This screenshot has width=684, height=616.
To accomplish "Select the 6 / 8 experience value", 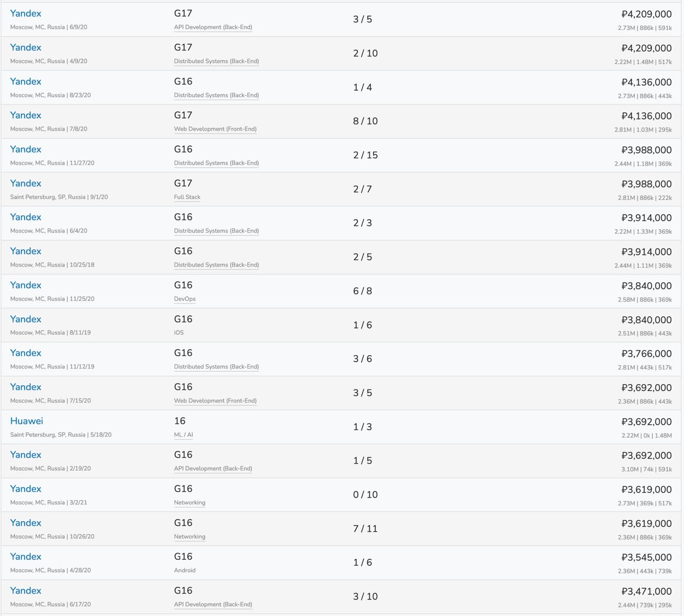I will click(362, 291).
